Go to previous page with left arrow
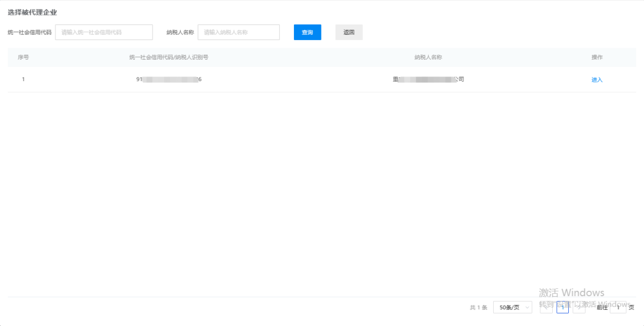 pyautogui.click(x=546, y=307)
